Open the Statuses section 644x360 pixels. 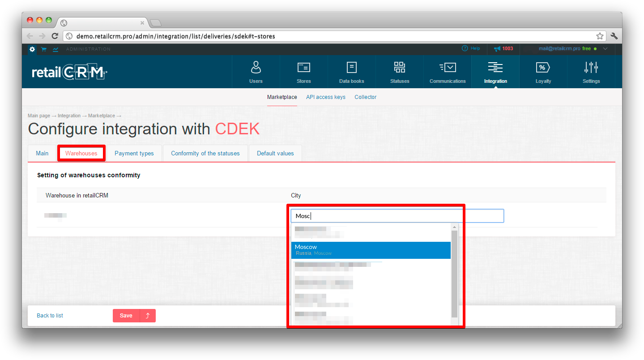pyautogui.click(x=400, y=72)
